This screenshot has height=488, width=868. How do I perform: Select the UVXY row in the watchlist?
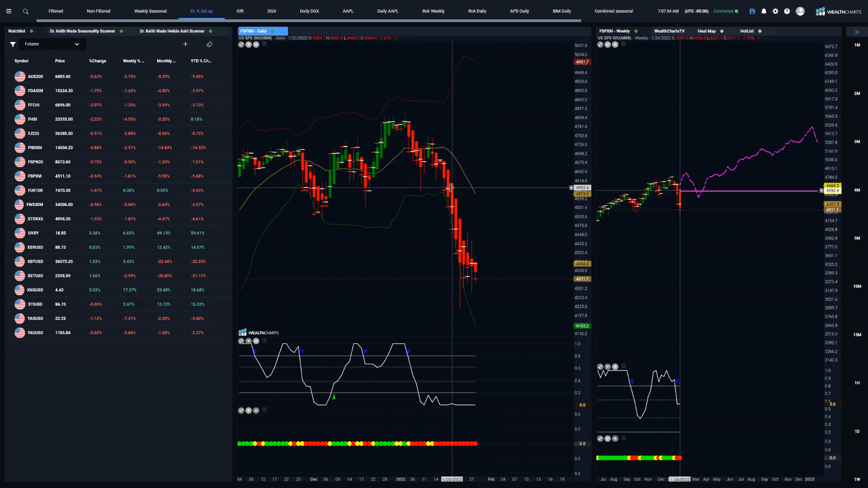pos(118,233)
